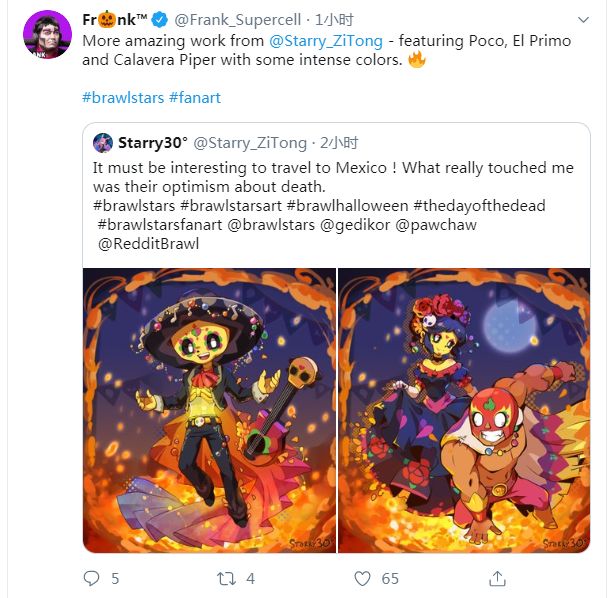Image resolution: width=609 pixels, height=598 pixels.
Task: Open the left Poco artwork image
Action: pos(209,410)
